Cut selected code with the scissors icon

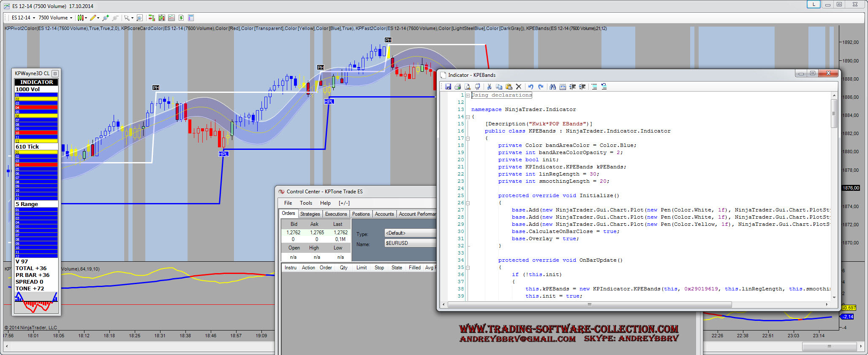click(489, 87)
